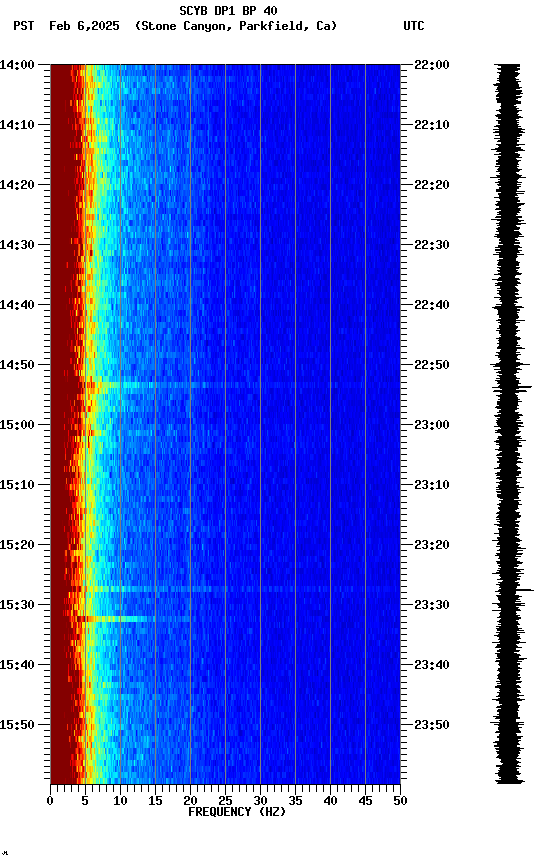This screenshot has height=864, width=552.
Task: Click the 35 Hz frequency tick label
Action: 295,801
